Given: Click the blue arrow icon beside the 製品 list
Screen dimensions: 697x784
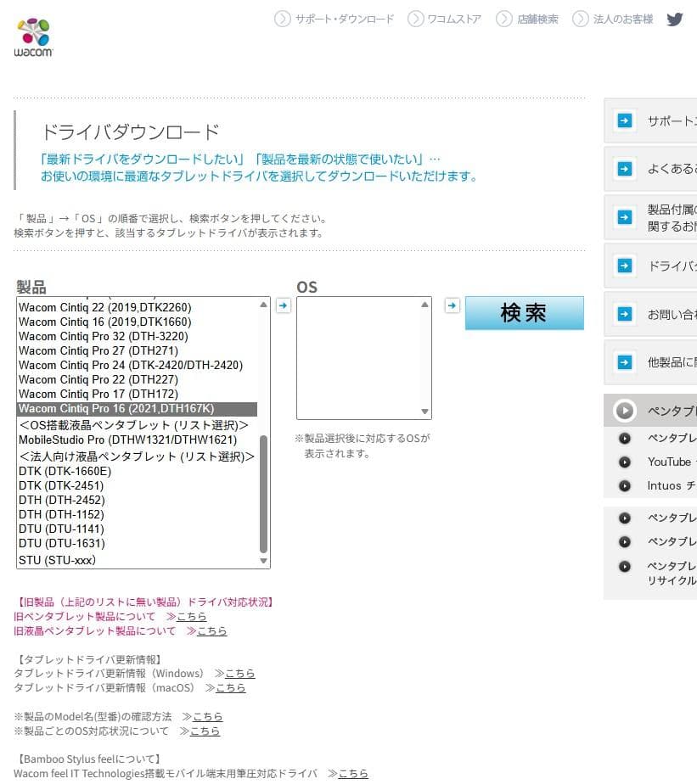Looking at the screenshot, I should (x=283, y=305).
